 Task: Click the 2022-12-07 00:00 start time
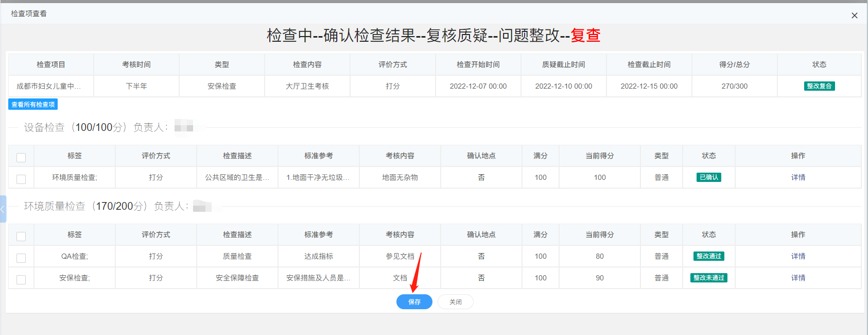point(478,86)
